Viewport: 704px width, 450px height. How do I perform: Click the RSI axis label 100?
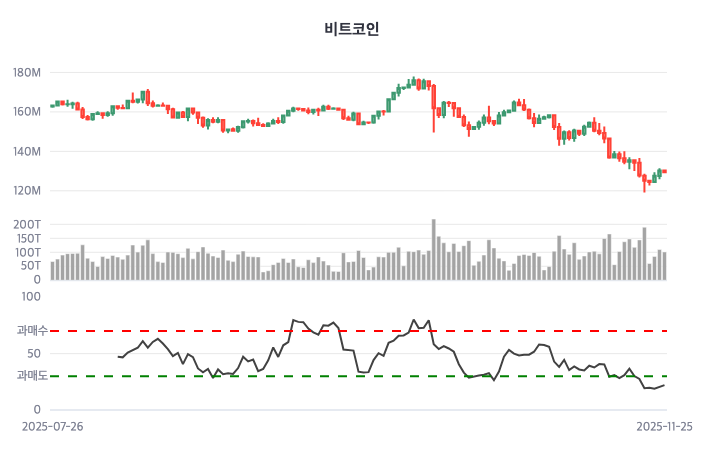(31, 296)
